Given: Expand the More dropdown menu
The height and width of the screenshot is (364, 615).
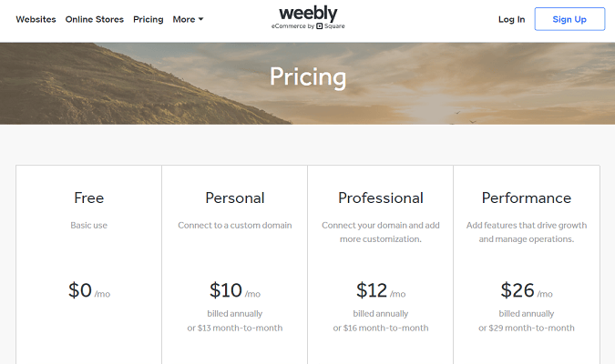Looking at the screenshot, I should 188,19.
